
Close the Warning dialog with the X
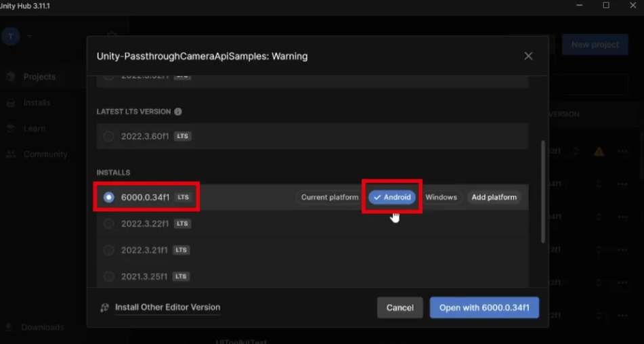coord(528,56)
